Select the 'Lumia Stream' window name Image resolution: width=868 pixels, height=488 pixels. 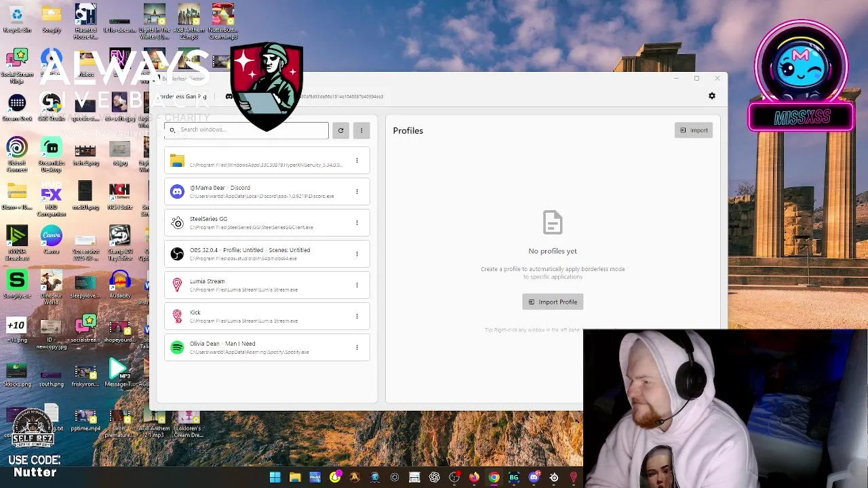[207, 281]
